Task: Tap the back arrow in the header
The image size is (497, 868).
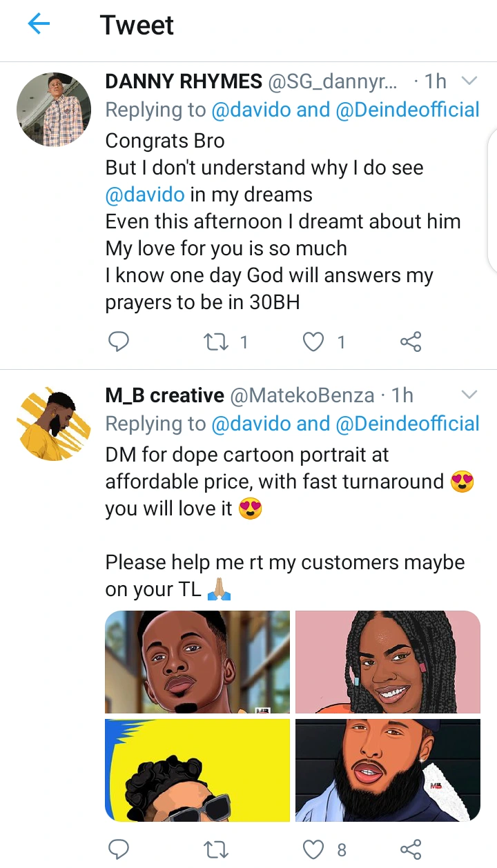Action: coord(39,26)
